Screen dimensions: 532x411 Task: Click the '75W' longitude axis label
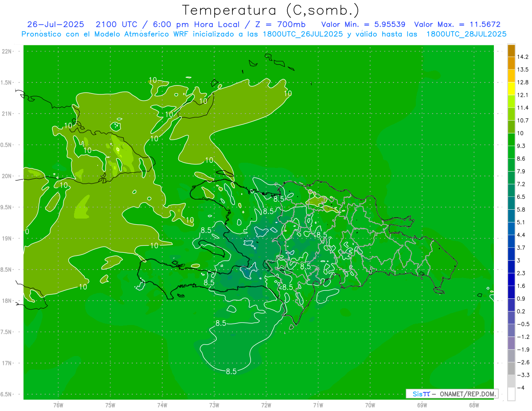coord(110,405)
